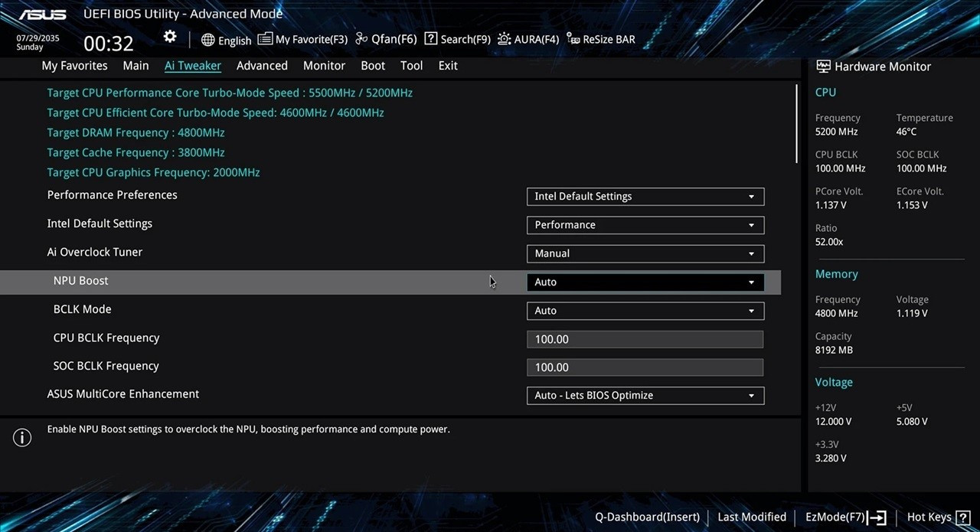The width and height of the screenshot is (980, 532).
Task: Click the memory capacity 8192 MB value
Action: (x=834, y=350)
